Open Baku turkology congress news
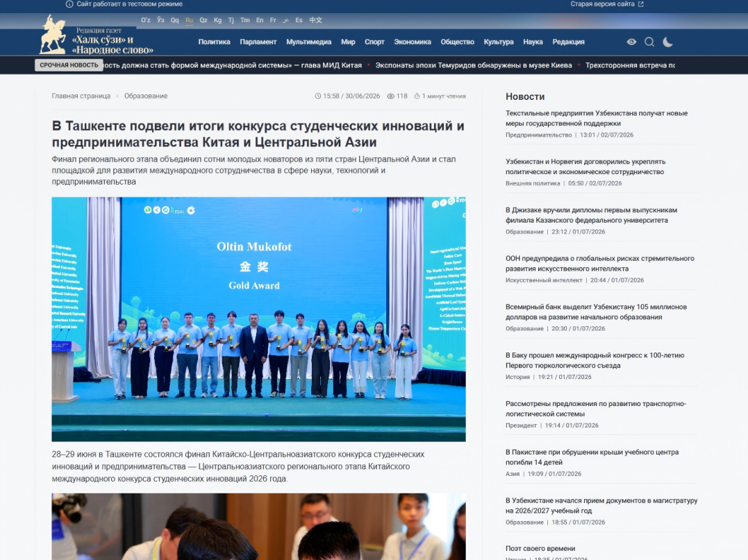The width and height of the screenshot is (748, 560). [x=595, y=360]
